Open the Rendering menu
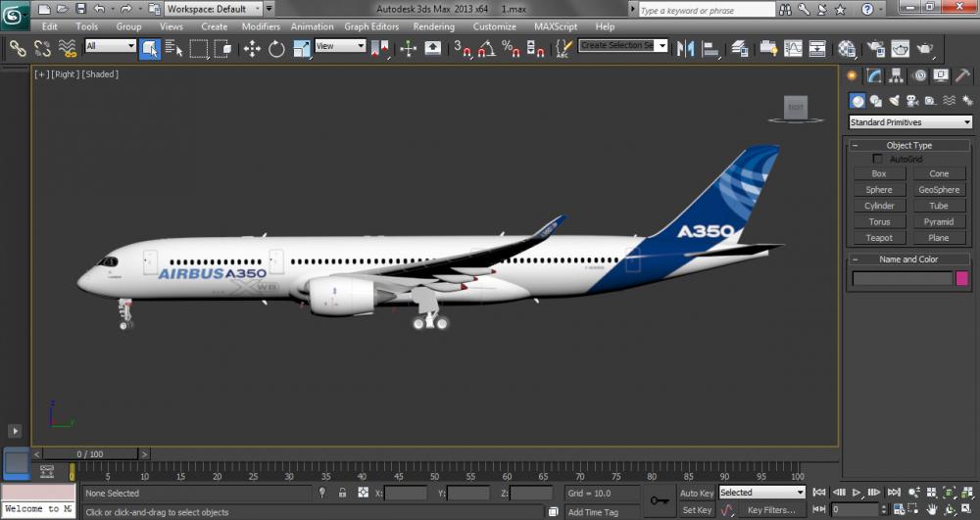 [x=434, y=26]
